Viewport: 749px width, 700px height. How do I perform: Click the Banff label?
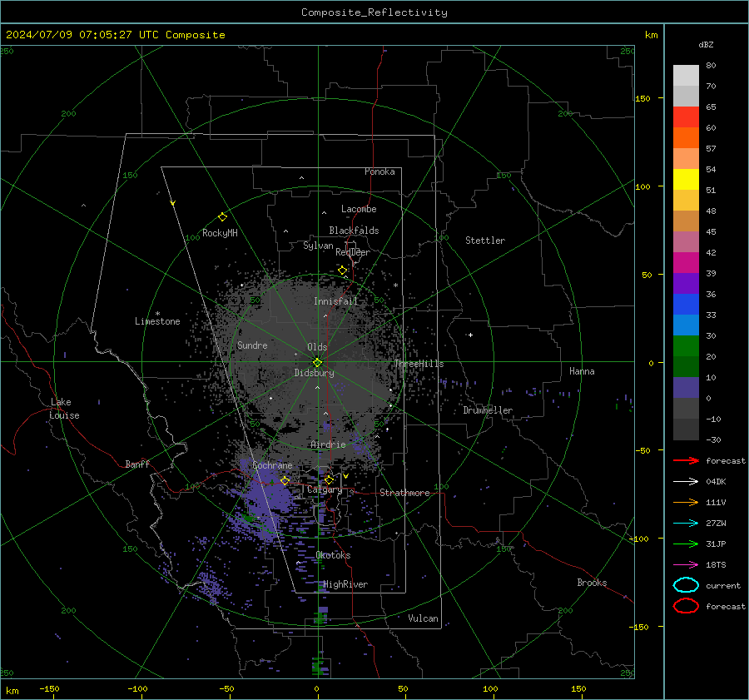(x=137, y=464)
